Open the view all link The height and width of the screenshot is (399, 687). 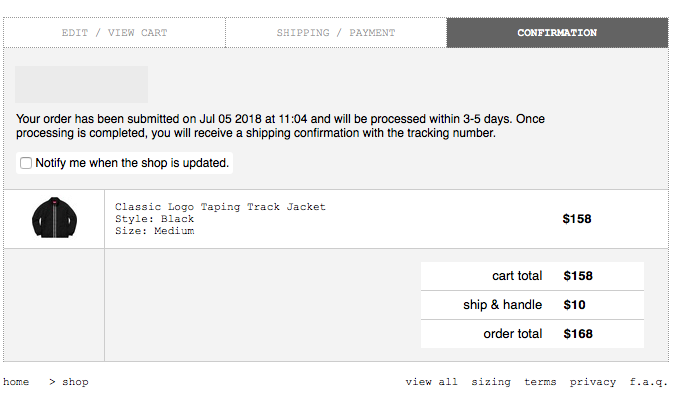coord(431,382)
